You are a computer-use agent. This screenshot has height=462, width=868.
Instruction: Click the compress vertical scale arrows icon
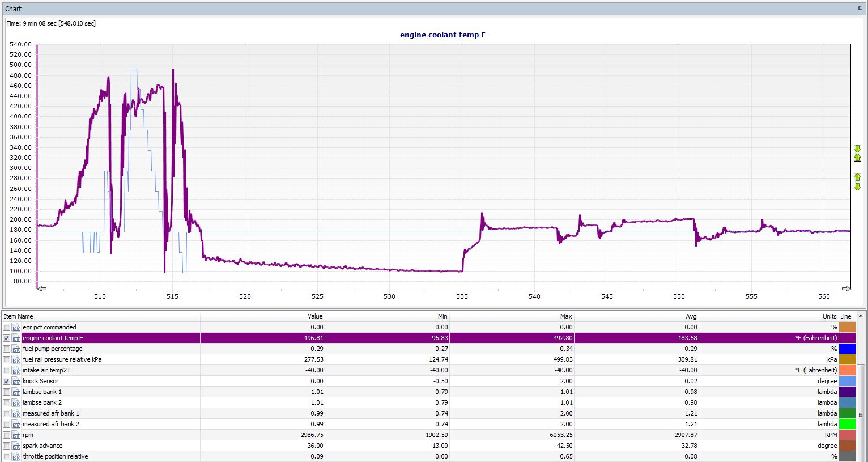[x=857, y=153]
